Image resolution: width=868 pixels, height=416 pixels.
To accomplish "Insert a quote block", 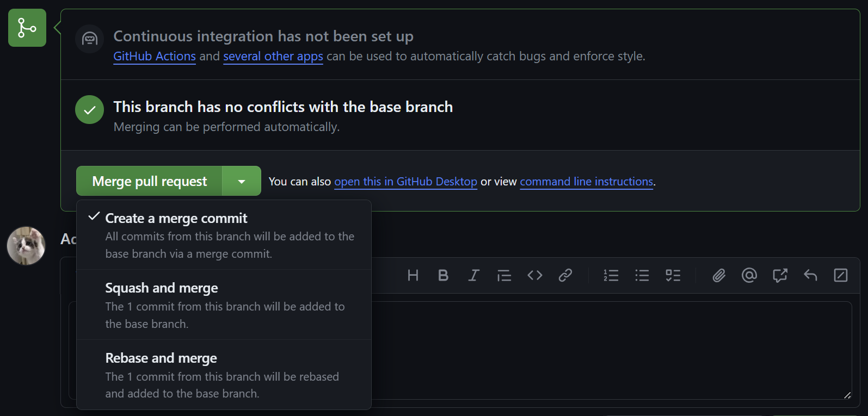I will click(504, 276).
